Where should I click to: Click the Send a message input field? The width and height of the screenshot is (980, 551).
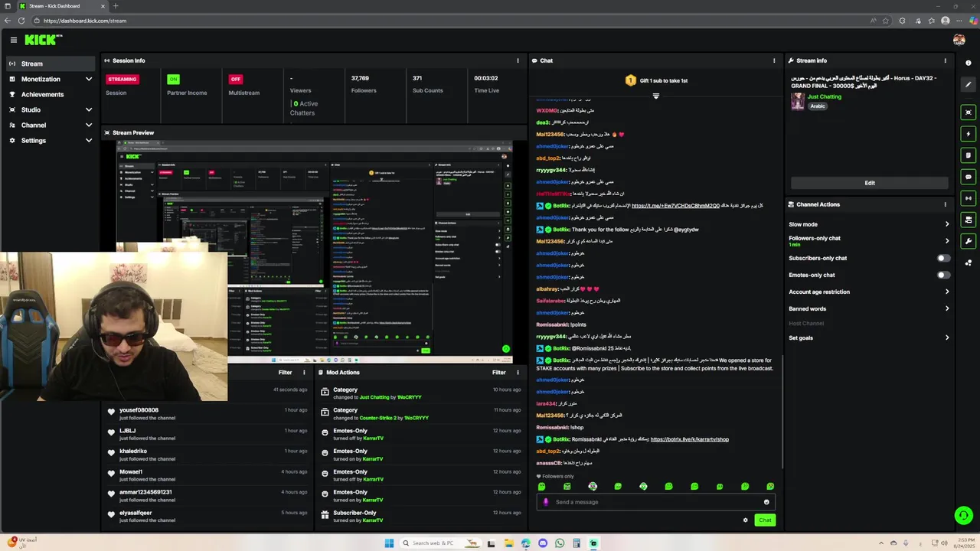coord(655,502)
